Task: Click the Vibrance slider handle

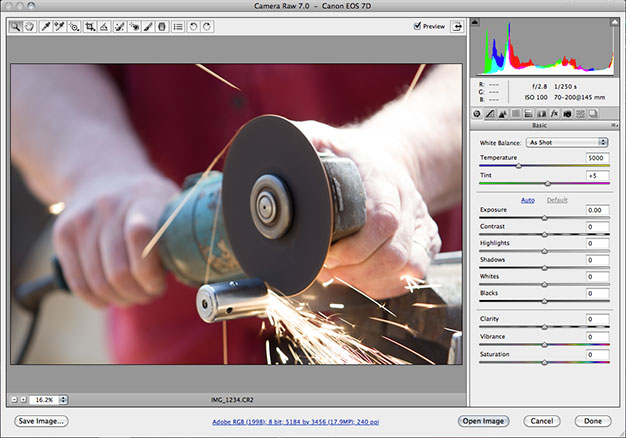Action: (x=545, y=345)
